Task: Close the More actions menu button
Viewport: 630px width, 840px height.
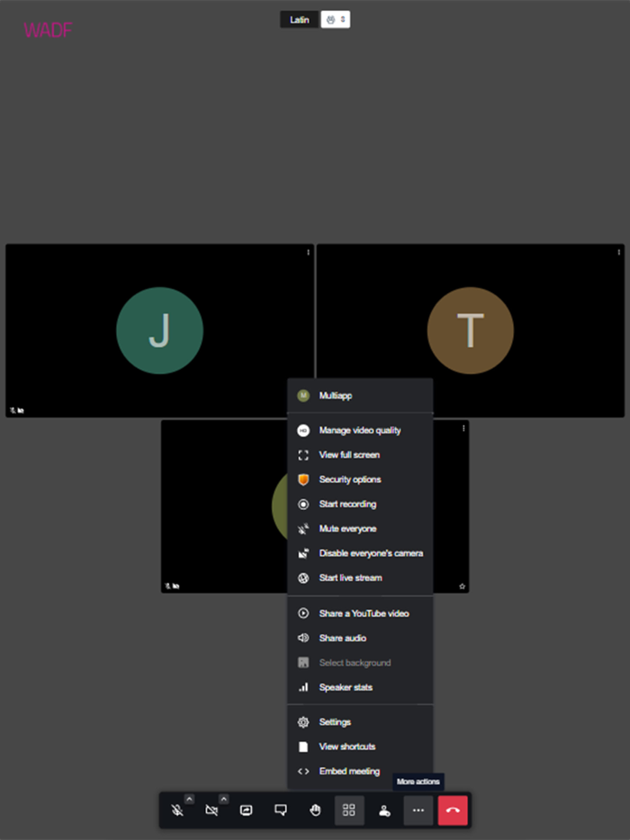Action: point(418,810)
